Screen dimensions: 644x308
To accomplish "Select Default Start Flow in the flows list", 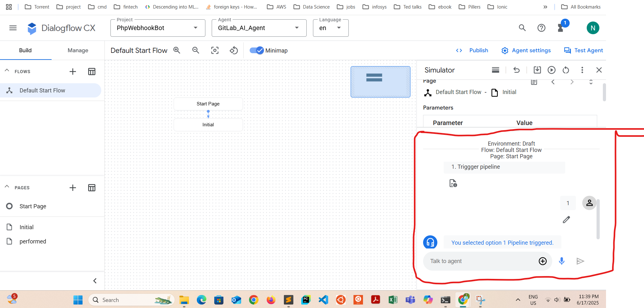I will click(x=51, y=91).
